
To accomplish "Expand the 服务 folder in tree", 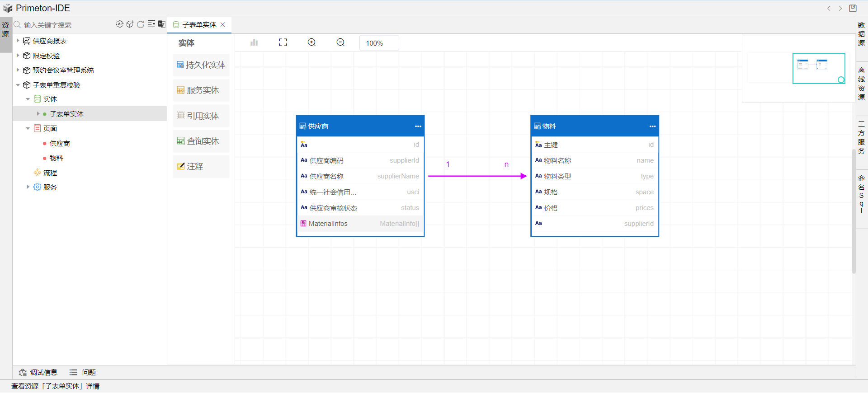I will 28,187.
